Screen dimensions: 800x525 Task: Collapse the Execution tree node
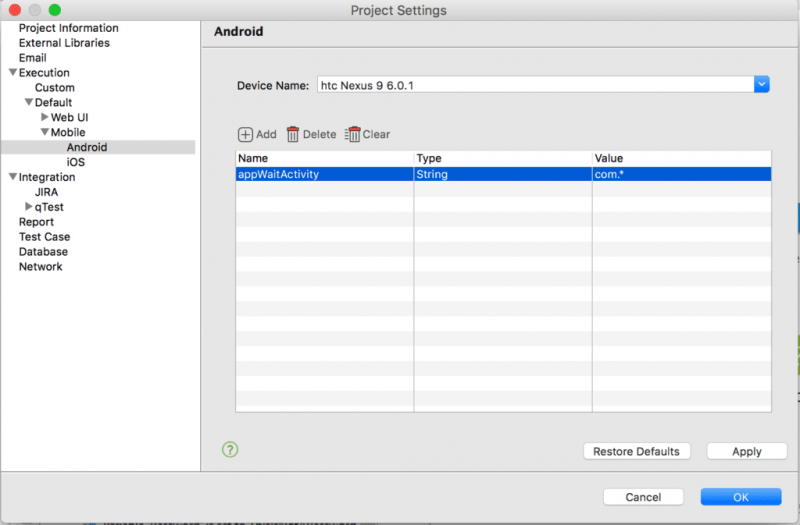coord(13,73)
